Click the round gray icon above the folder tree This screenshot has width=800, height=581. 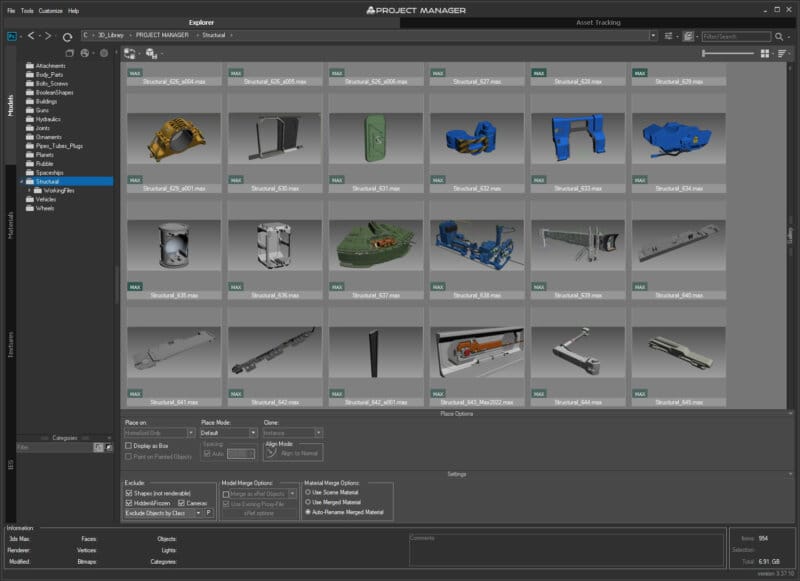coord(104,53)
